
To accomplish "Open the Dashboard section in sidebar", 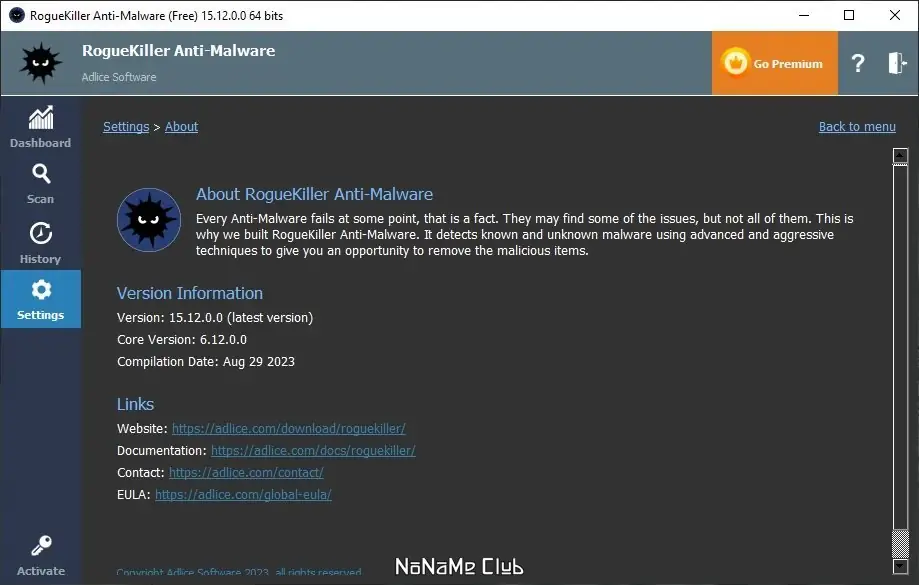I will 40,127.
